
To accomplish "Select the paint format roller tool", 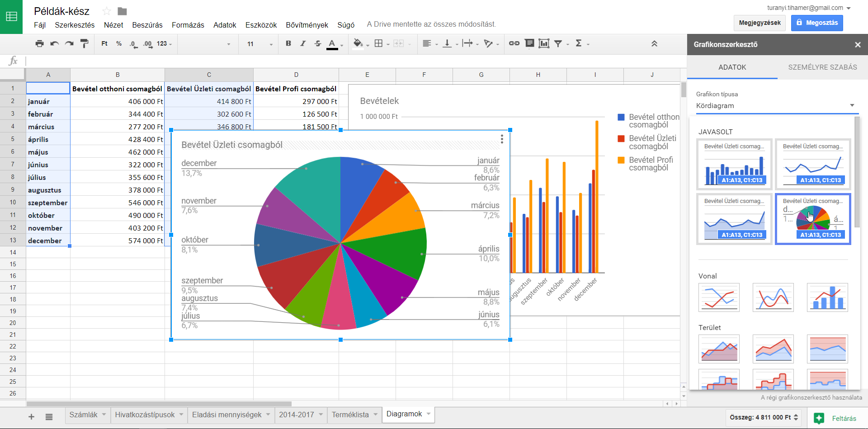I will coord(84,44).
